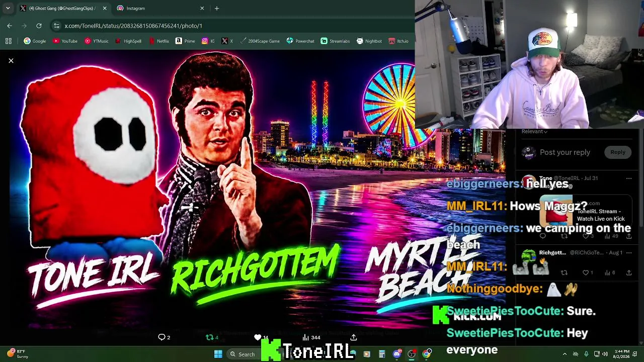The height and width of the screenshot is (362, 644).
Task: Open the Nightbot bookmark
Action: click(369, 41)
